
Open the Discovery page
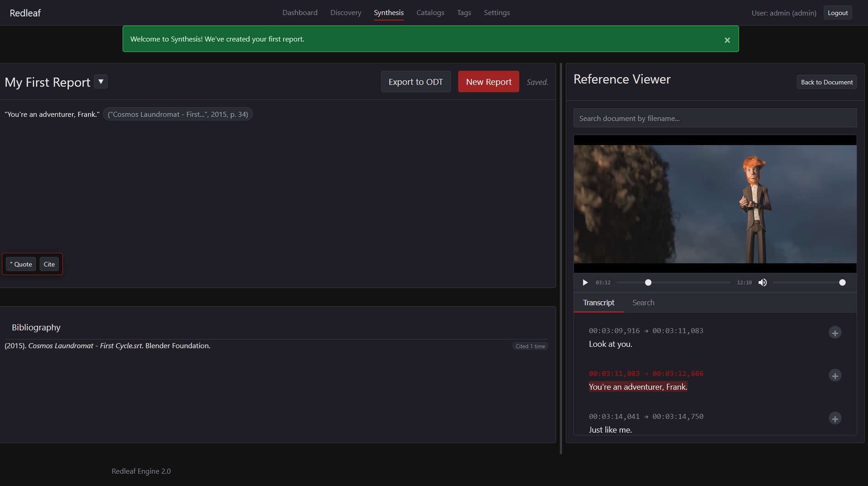tap(346, 13)
